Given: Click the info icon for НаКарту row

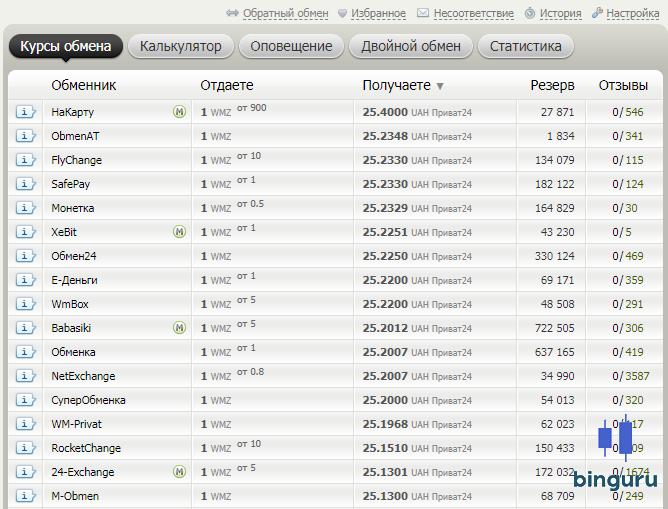Looking at the screenshot, I should click(x=26, y=112).
